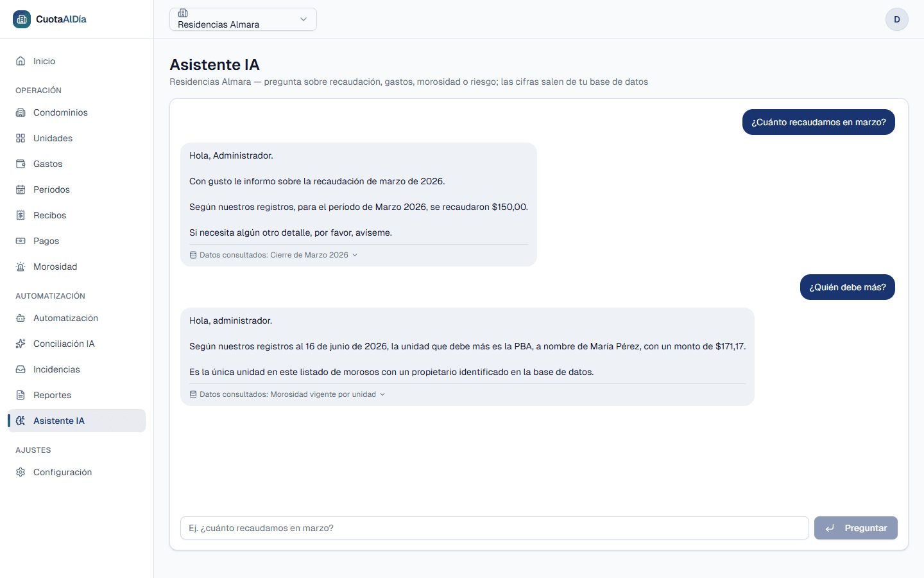Viewport: 924px width, 578px height.
Task: Click the CuotaAlDía logo icon
Action: pyautogui.click(x=22, y=19)
